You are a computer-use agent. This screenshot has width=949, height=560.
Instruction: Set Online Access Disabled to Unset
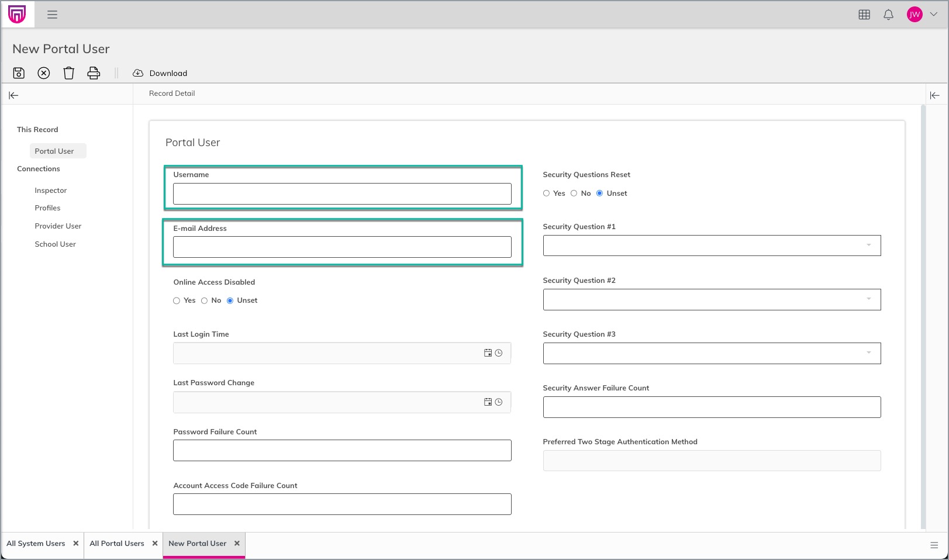[230, 300]
